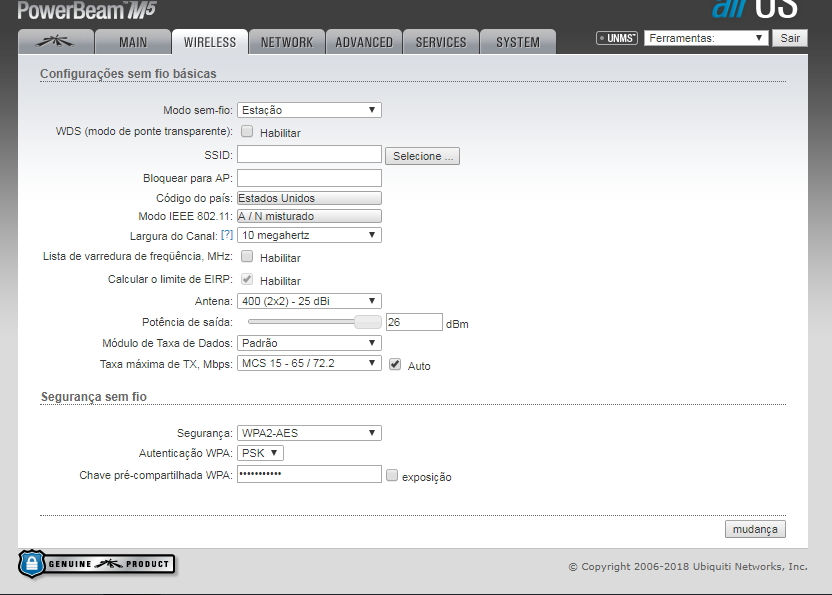Image resolution: width=832 pixels, height=595 pixels.
Task: Click the Selecione button next to SSID
Action: 422,156
